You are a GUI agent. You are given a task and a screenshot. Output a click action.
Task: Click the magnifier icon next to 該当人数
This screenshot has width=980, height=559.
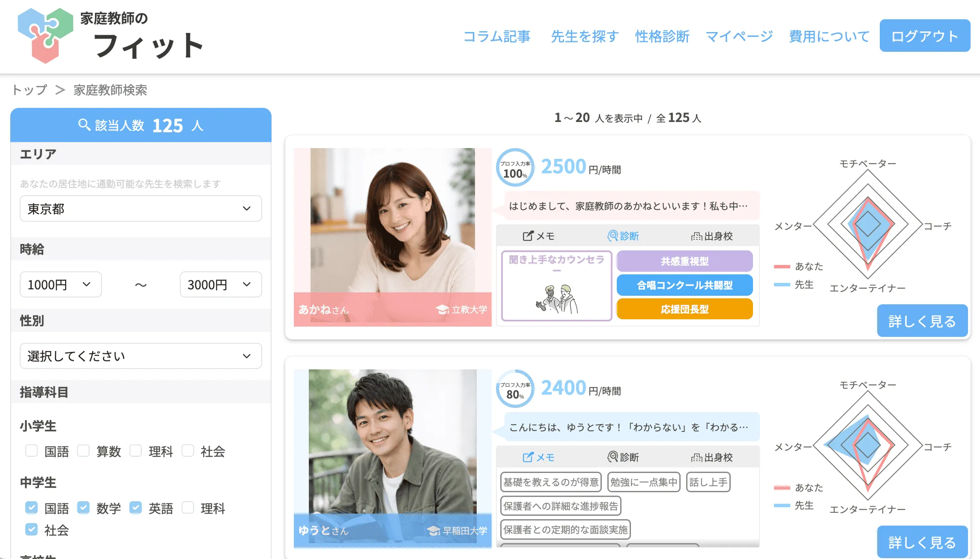84,125
